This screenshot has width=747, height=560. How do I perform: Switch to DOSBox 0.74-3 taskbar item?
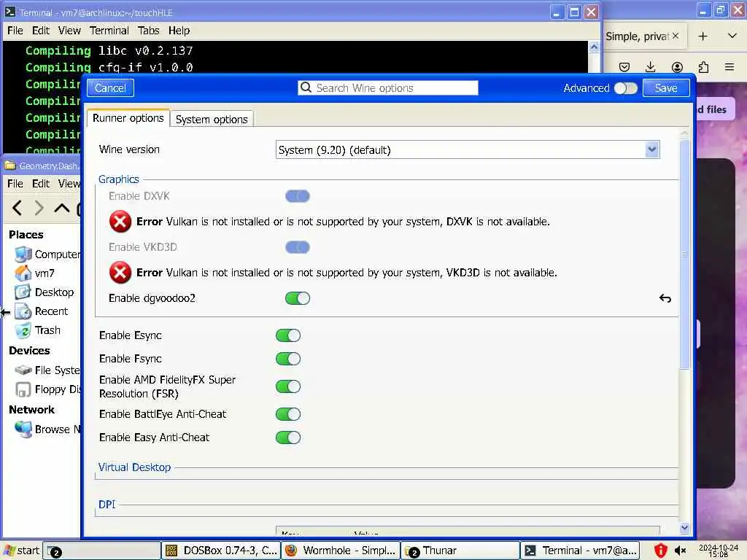coord(220,551)
